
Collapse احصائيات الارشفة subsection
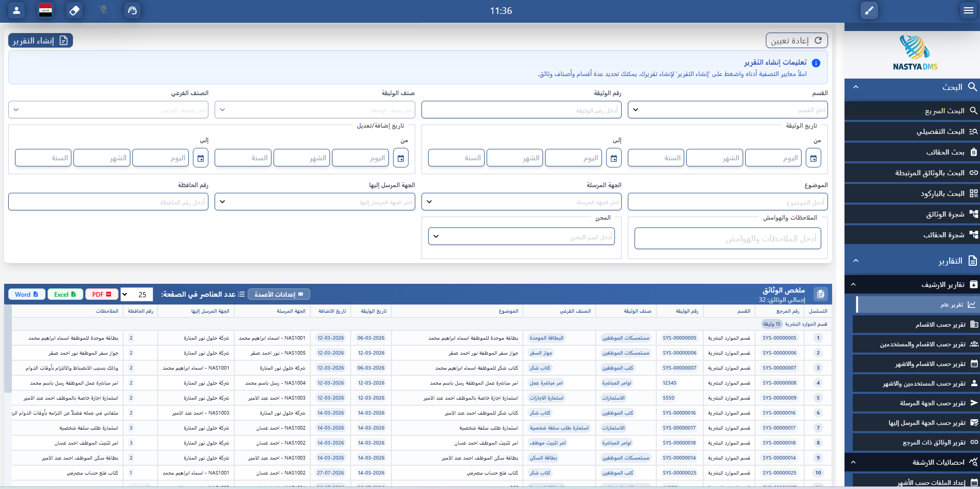(853, 462)
